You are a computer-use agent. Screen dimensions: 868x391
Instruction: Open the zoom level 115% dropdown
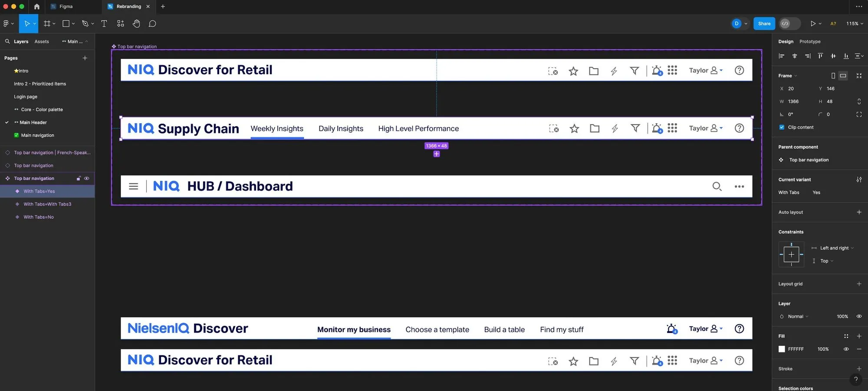tap(855, 23)
